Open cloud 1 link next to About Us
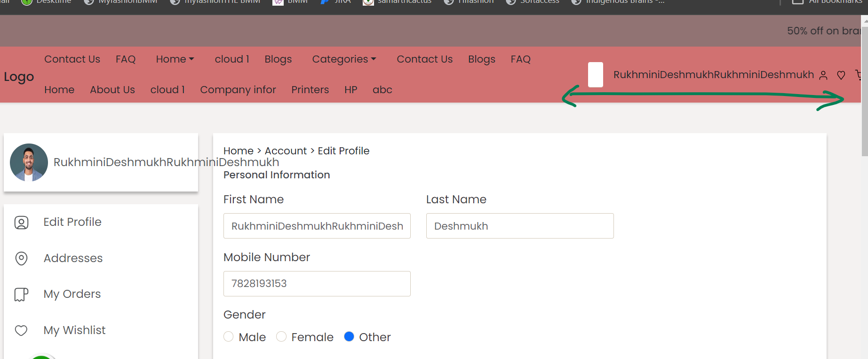Screen dimensions: 868x359 [x=167, y=90]
